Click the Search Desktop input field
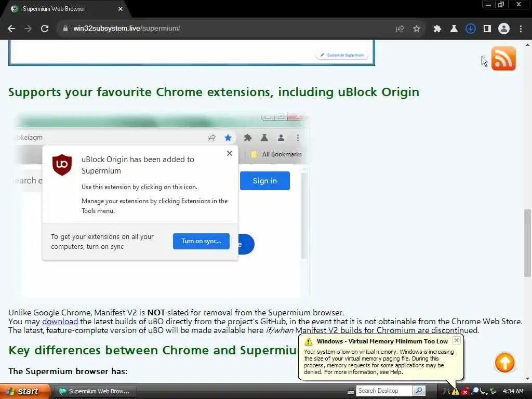This screenshot has height=399, width=532. pos(384,391)
